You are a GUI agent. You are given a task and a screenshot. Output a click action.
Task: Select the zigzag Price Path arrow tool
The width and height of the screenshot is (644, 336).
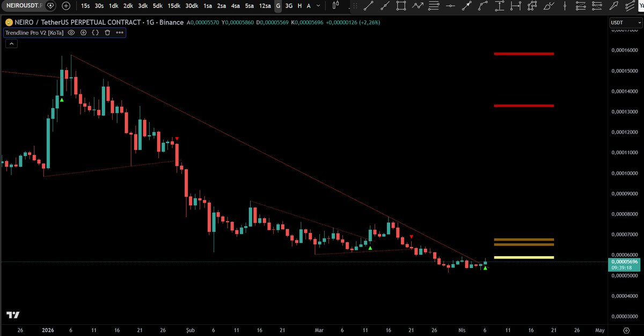click(418, 5)
